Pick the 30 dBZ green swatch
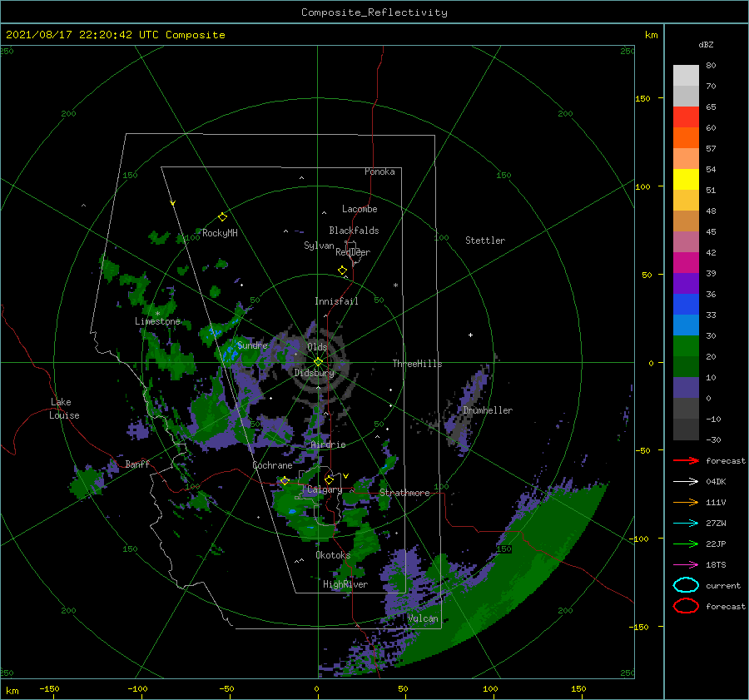The image size is (749, 700). tap(686, 346)
